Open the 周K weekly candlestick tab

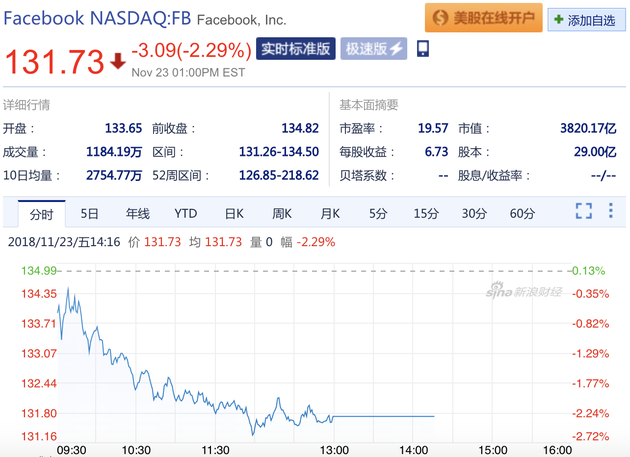click(x=282, y=213)
